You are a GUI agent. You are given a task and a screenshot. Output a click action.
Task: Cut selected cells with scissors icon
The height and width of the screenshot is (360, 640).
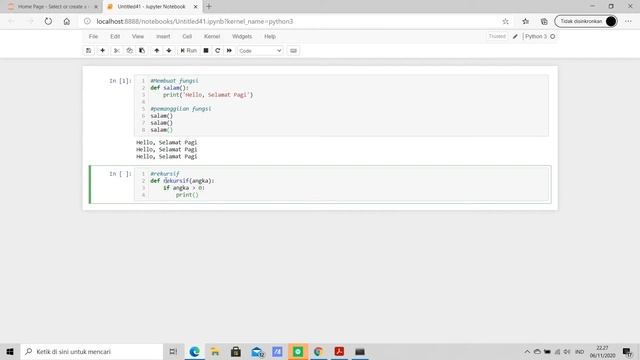tap(117, 51)
